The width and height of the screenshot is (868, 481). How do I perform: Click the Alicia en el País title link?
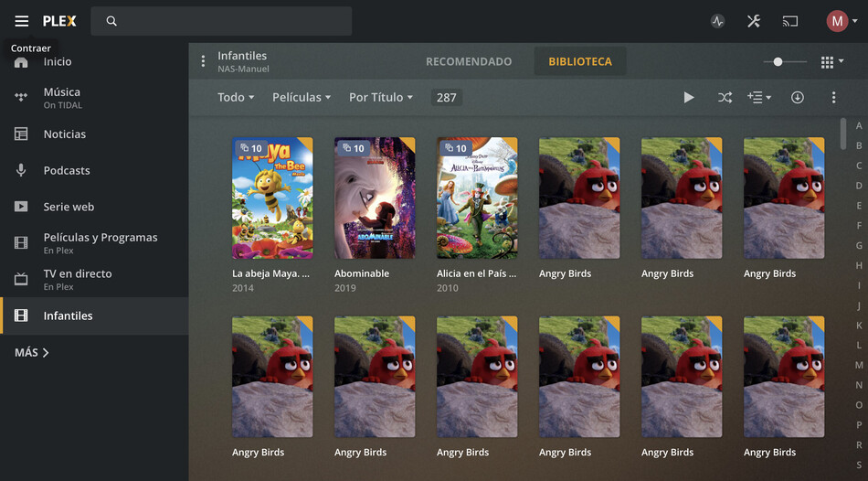[476, 273]
